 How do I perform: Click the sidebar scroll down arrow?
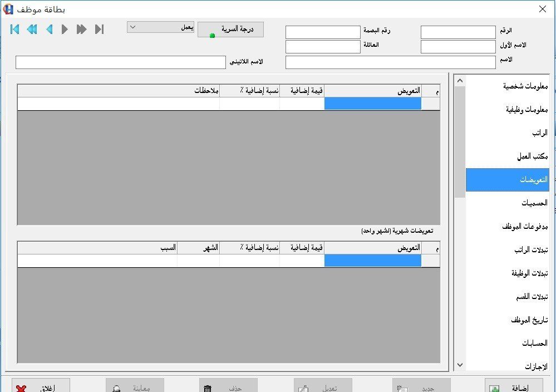[460, 365]
